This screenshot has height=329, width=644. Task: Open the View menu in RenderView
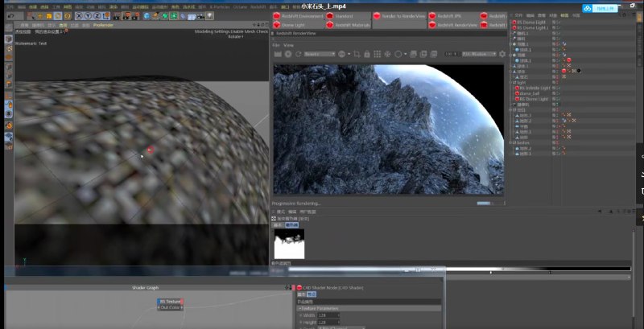pyautogui.click(x=288, y=45)
